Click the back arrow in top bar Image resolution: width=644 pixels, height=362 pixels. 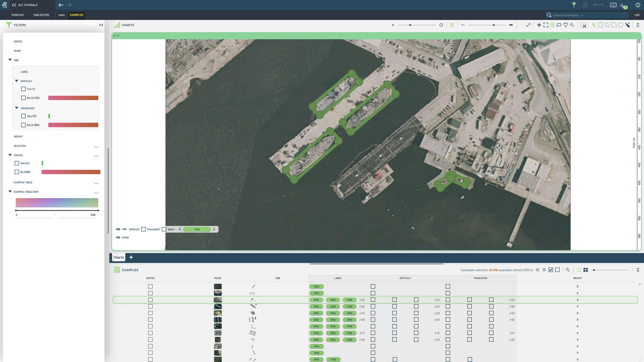61,5
